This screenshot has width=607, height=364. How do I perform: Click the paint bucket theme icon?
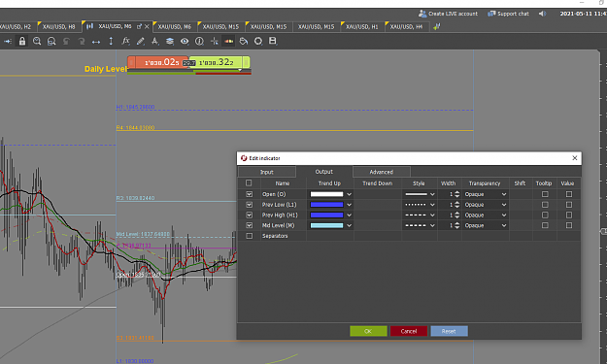pyautogui.click(x=244, y=41)
